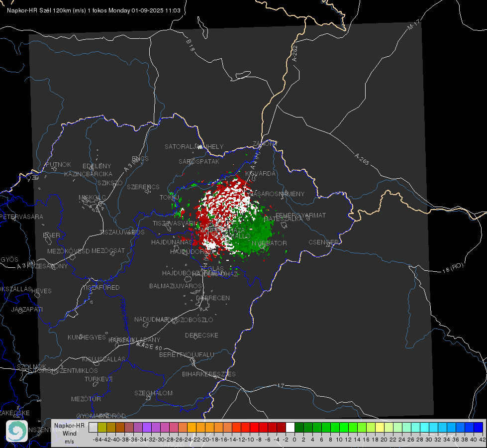Click the KISVÁRDA town label

(x=261, y=174)
